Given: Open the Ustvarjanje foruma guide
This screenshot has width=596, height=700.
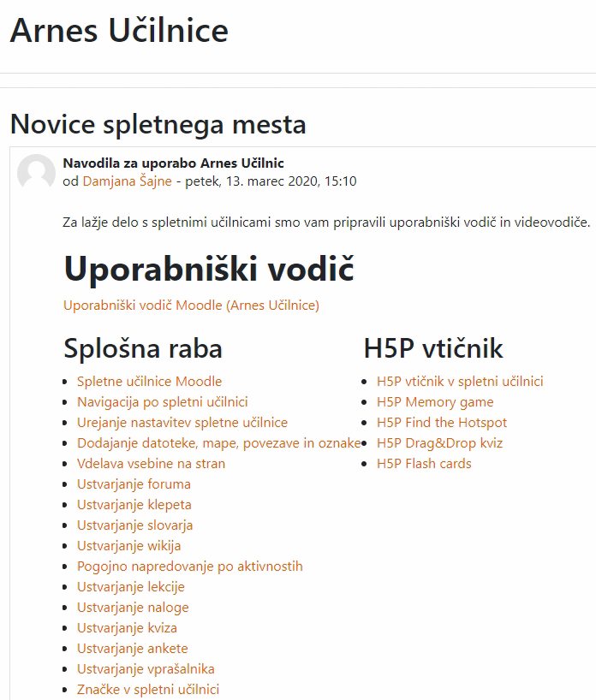Looking at the screenshot, I should pos(134,484).
